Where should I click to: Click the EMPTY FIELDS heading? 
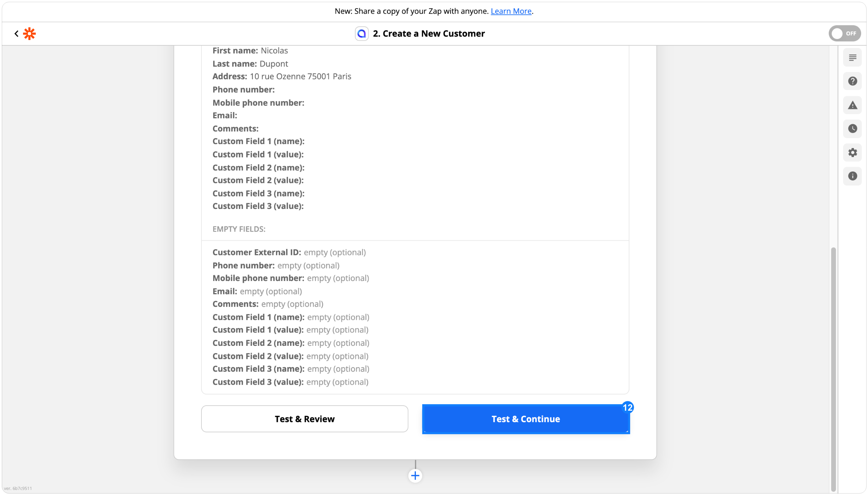pos(239,229)
